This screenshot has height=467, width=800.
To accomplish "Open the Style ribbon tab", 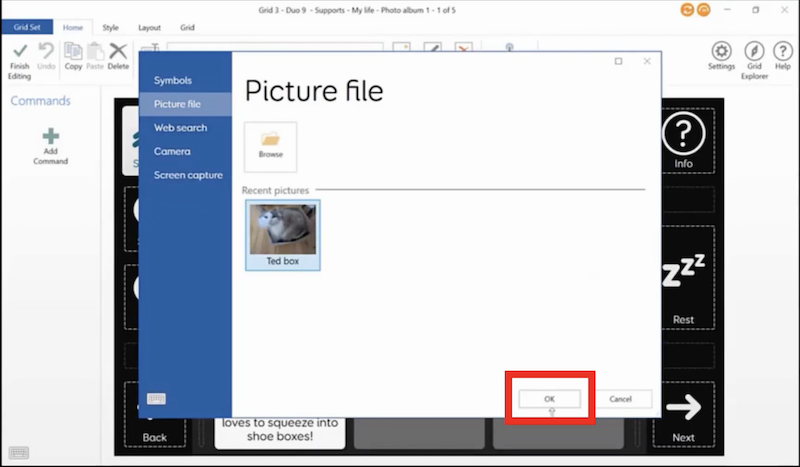I will tap(110, 28).
